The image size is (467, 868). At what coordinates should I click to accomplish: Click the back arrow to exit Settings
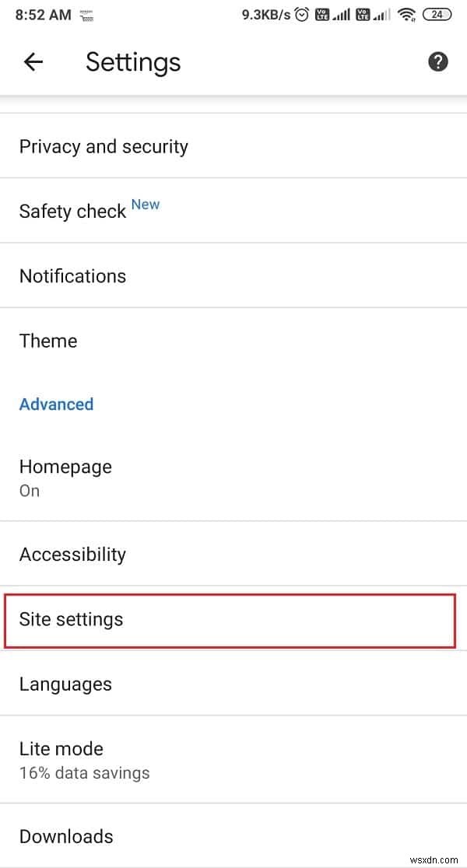coord(33,61)
